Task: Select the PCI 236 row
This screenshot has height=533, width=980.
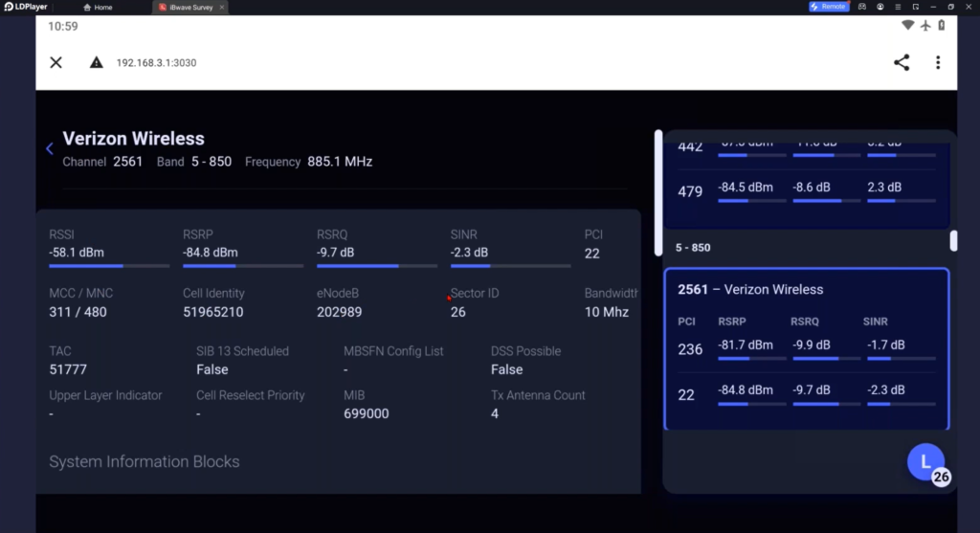Action: 806,349
